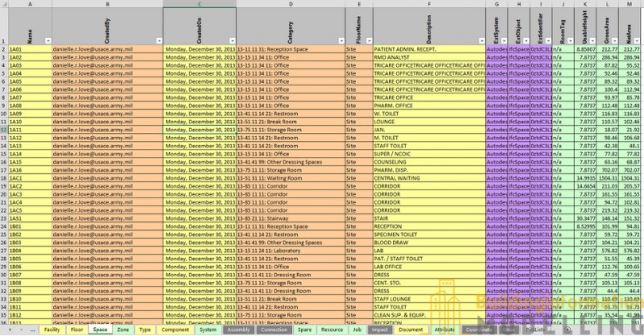This screenshot has height=336, width=644.
Task: Select the W. TOILET description cell
Action: point(429,114)
